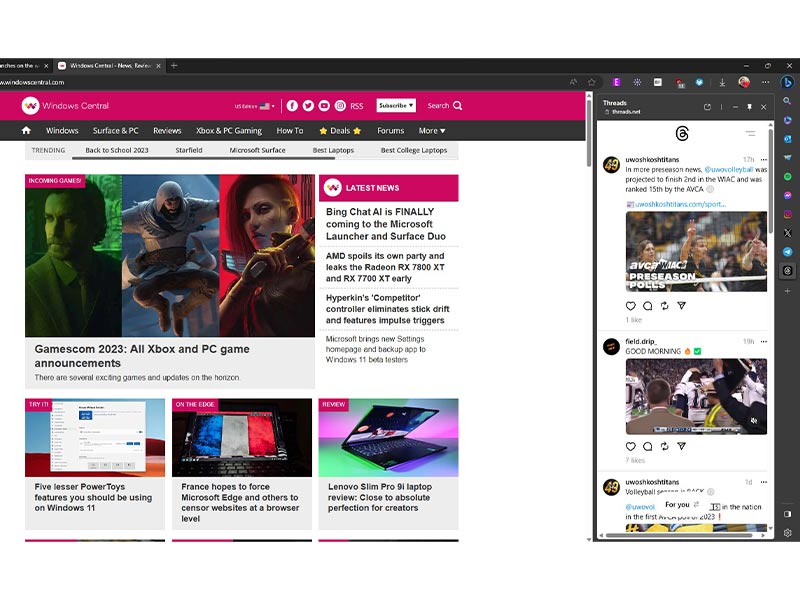
Task: Open the Deals navigation link
Action: click(x=340, y=131)
